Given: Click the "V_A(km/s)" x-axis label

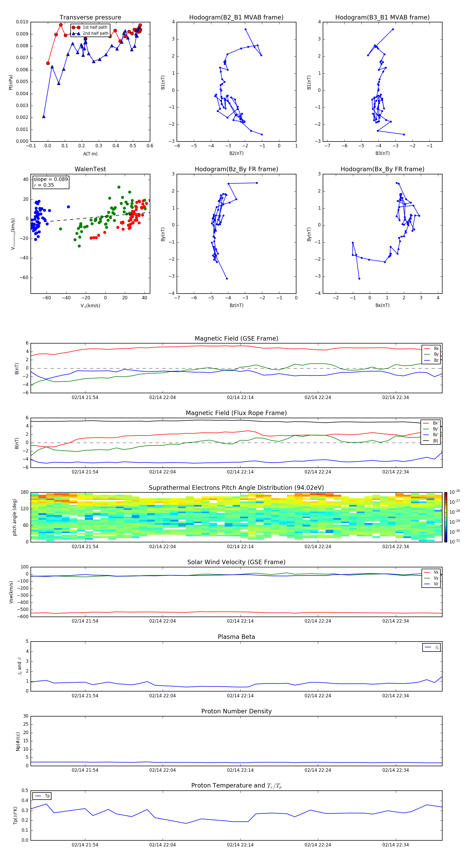Looking at the screenshot, I should coord(90,306).
